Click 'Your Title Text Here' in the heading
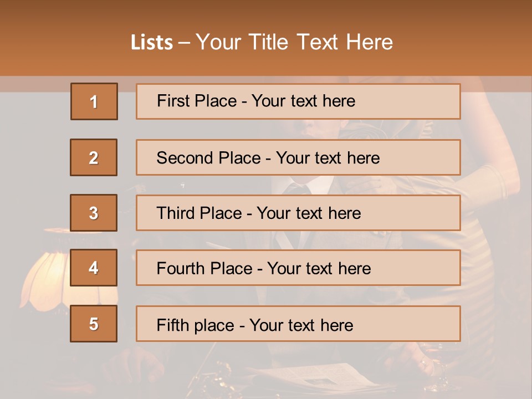Viewport: 532px width, 399px height. 294,42
